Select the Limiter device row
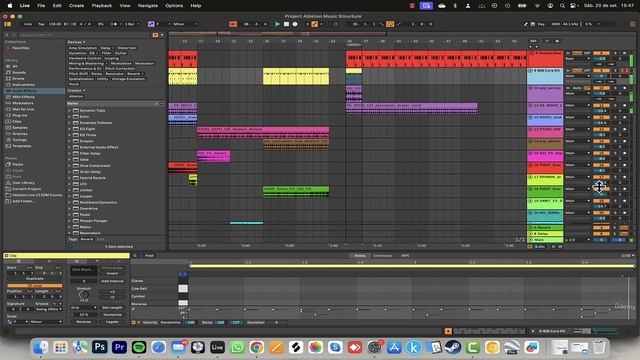640x360 pixels. (x=116, y=190)
